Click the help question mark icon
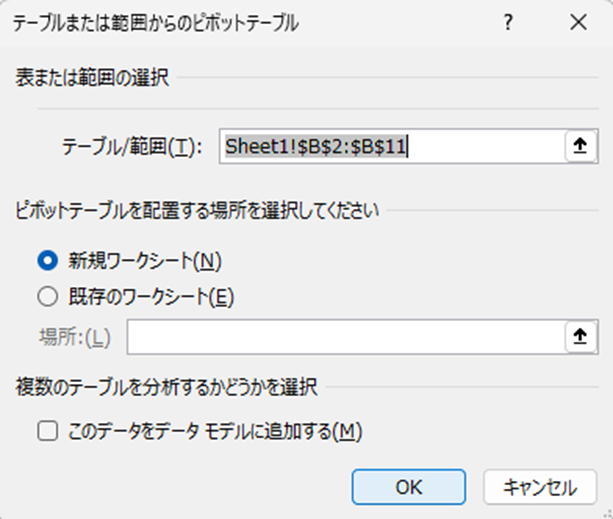 [509, 22]
